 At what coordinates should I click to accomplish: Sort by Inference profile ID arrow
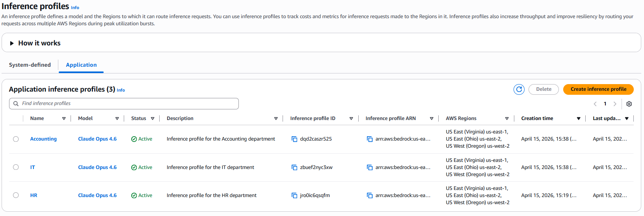click(x=351, y=118)
